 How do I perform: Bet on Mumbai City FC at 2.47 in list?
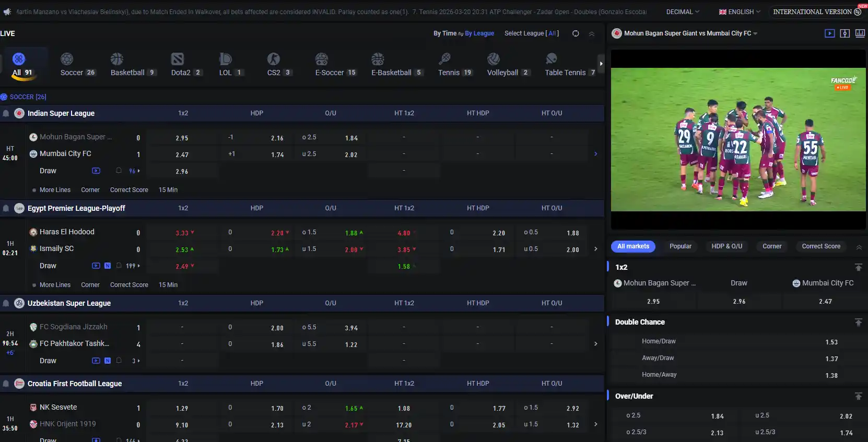(x=182, y=154)
